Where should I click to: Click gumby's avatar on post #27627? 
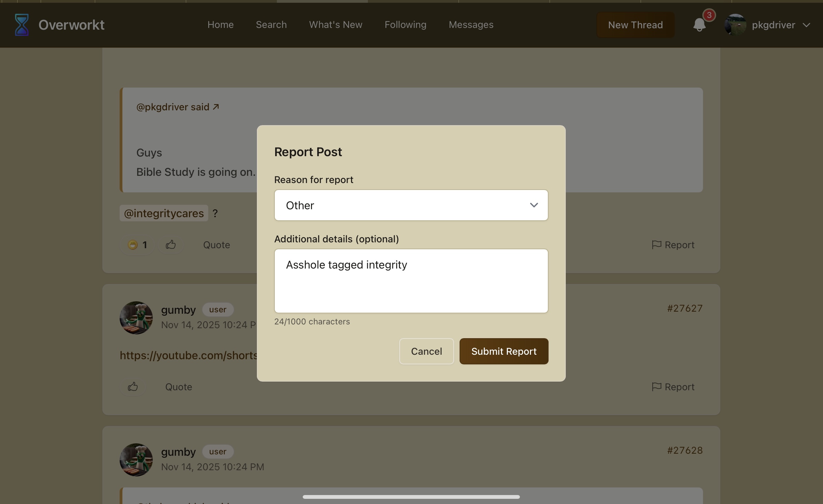[136, 317]
